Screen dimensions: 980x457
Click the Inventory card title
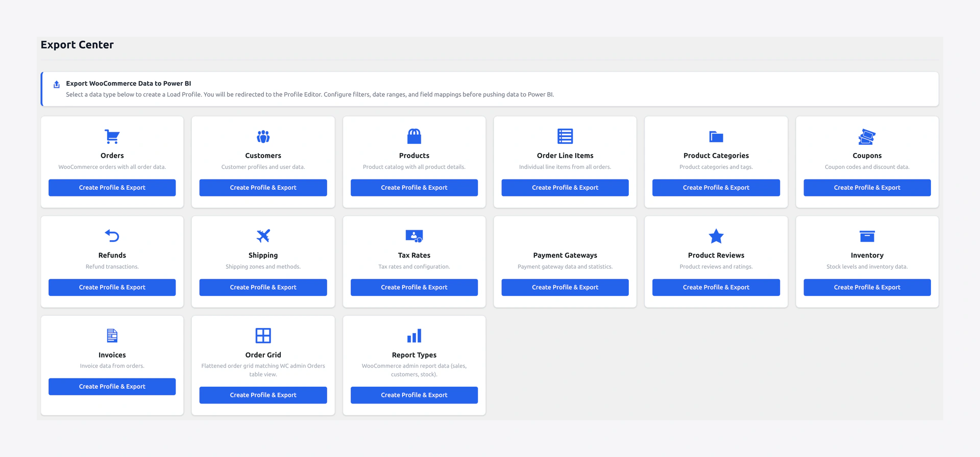[x=867, y=256]
